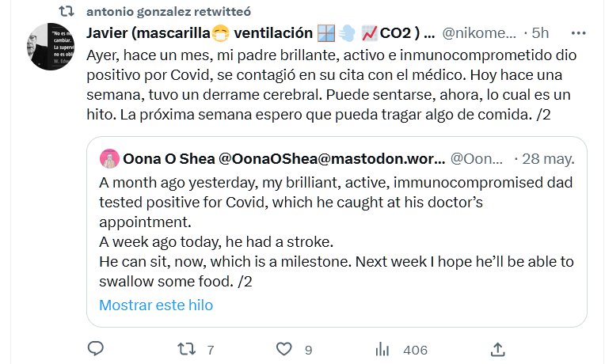Screen dimensions: 605x364
Task: Open 'Mostrar este hilo' thread link
Action: click(156, 305)
